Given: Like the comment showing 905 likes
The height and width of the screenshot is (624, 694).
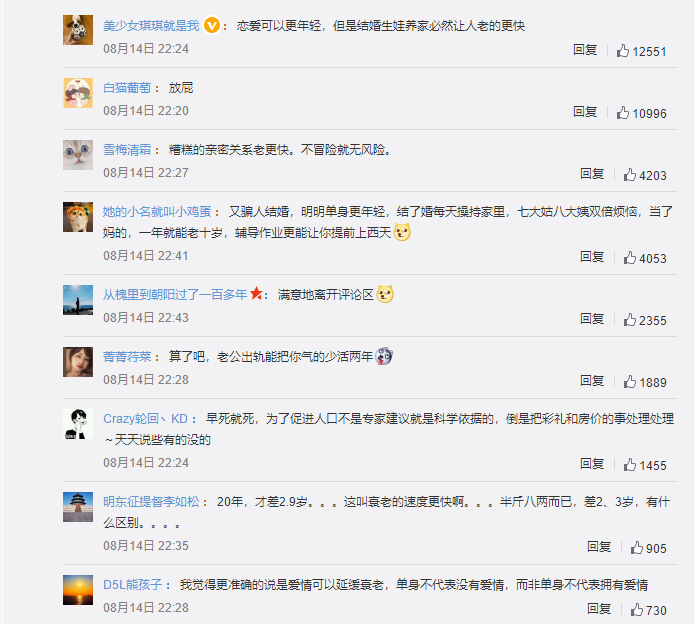Looking at the screenshot, I should click(636, 547).
